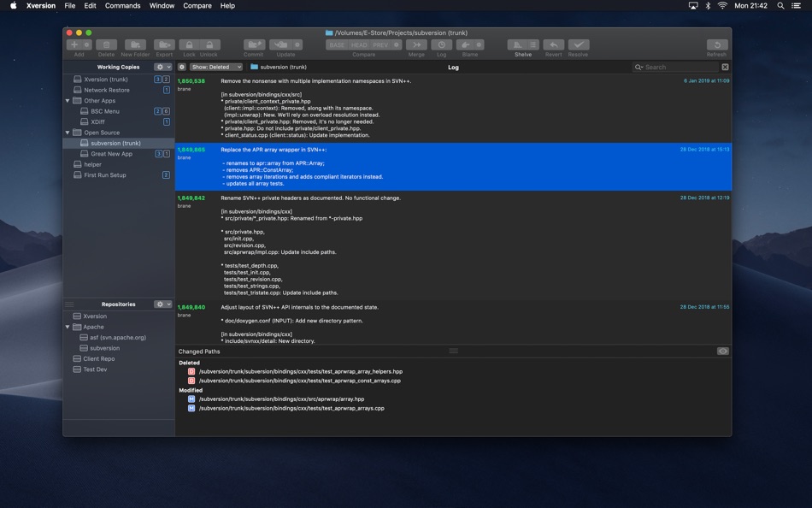Click the Update toolbar icon
Screen dimensions: 812x508
click(x=281, y=44)
